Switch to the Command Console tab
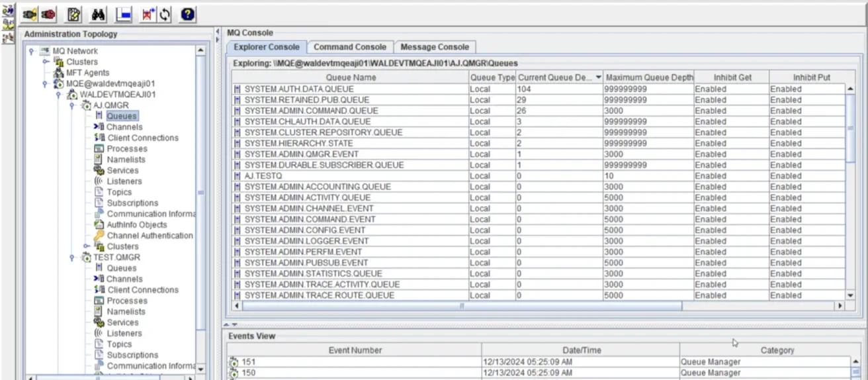The height and width of the screenshot is (380, 868). click(350, 47)
